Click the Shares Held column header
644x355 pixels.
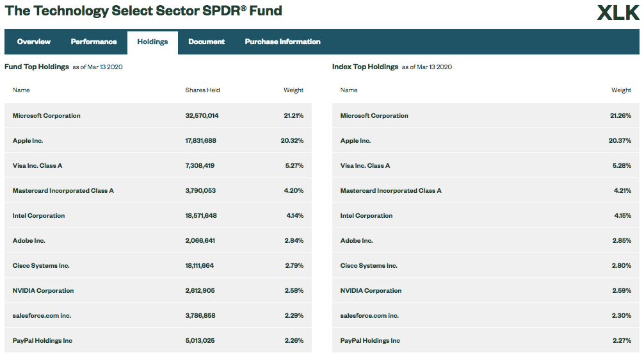pyautogui.click(x=202, y=90)
